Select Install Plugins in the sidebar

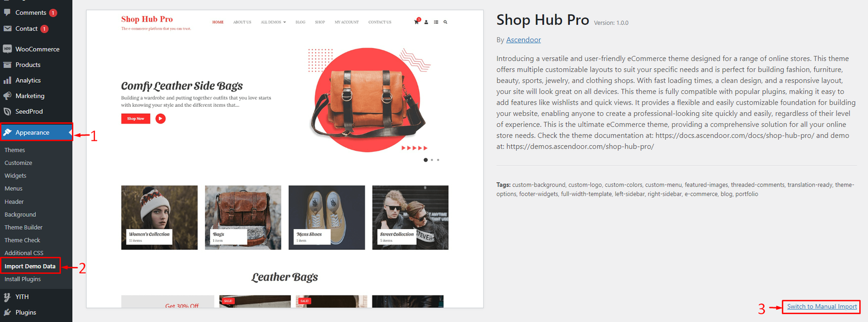point(23,279)
